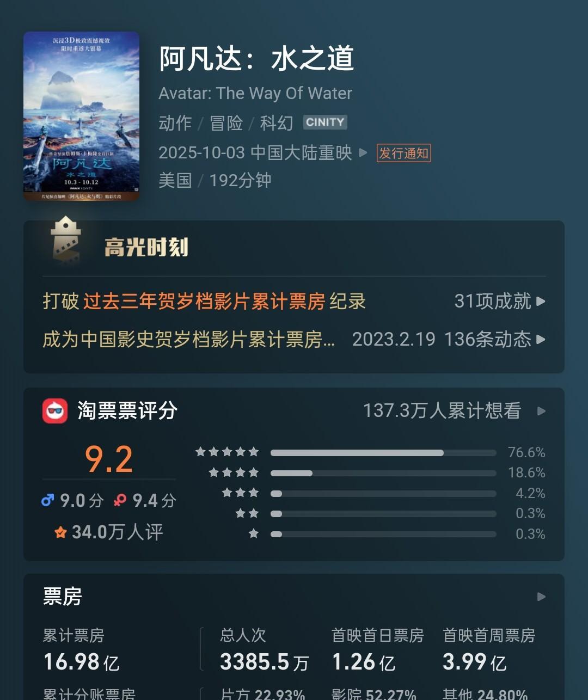The image size is (588, 700).
Task: Click the five-star 76.6% progress bar
Action: (383, 453)
